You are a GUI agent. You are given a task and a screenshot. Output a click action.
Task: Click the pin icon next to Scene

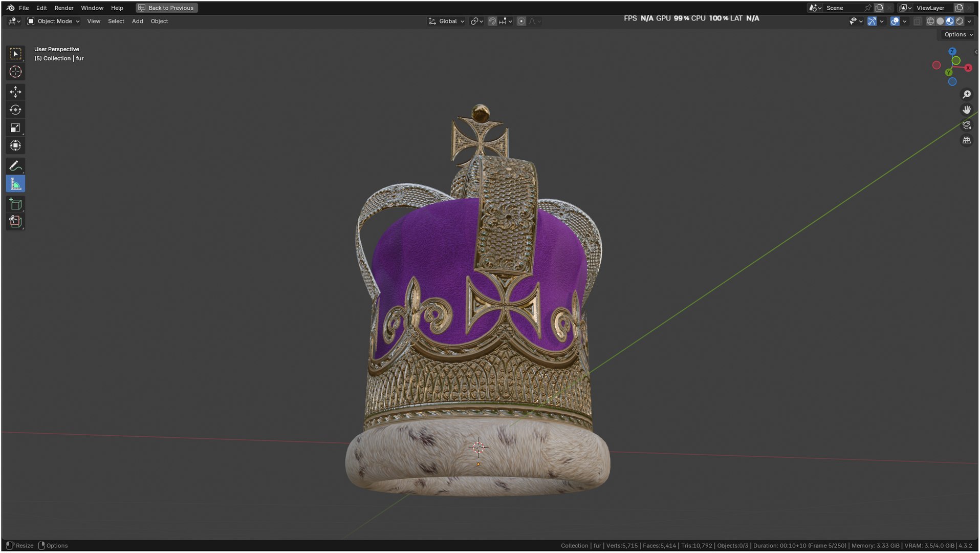(x=868, y=8)
